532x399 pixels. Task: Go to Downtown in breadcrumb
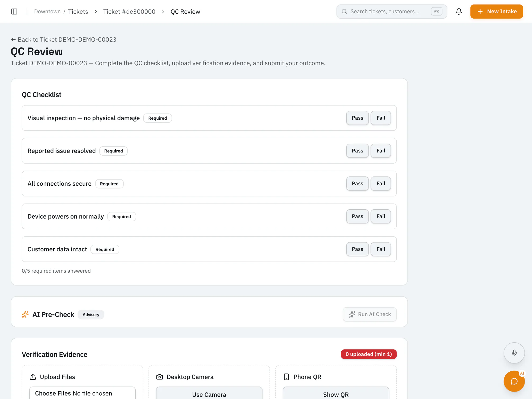point(47,11)
